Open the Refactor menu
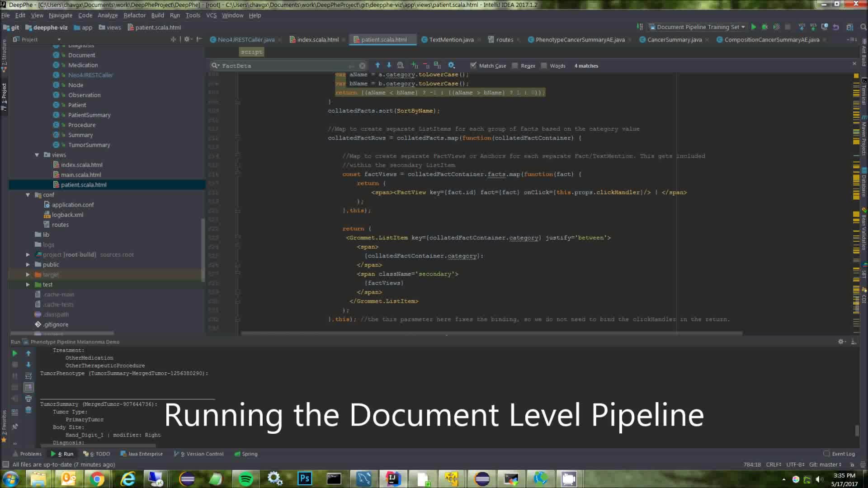The height and width of the screenshot is (488, 868). pos(134,15)
